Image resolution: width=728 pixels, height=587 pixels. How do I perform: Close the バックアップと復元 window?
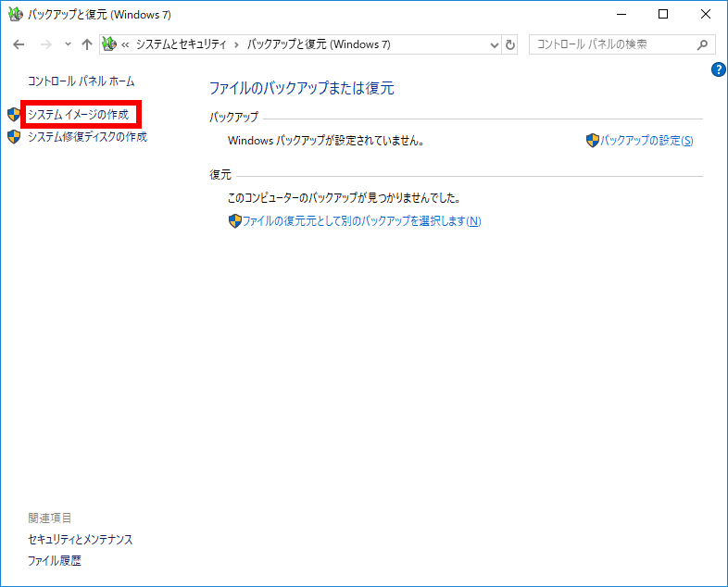[x=705, y=15]
